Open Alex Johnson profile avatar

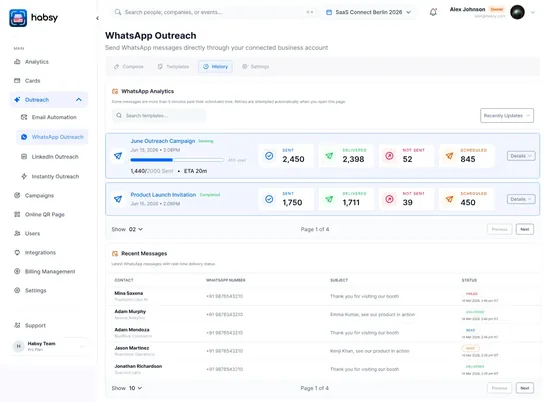tap(517, 12)
